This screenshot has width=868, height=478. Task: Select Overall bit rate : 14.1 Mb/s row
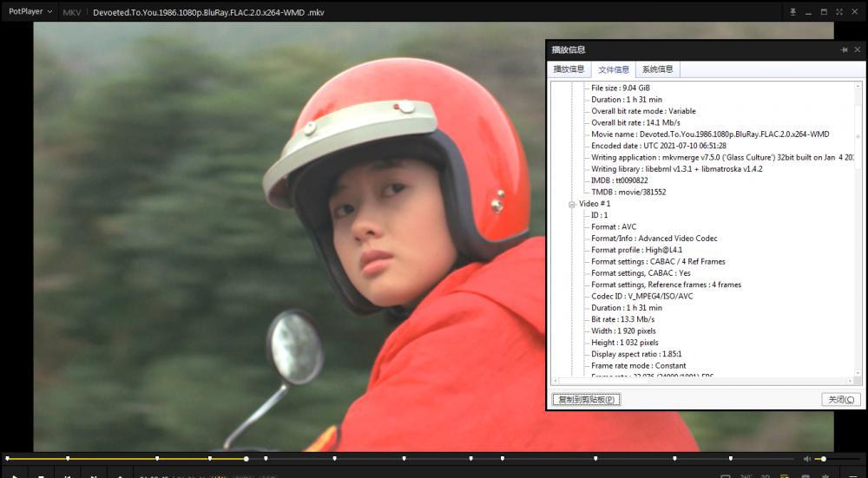tap(635, 123)
